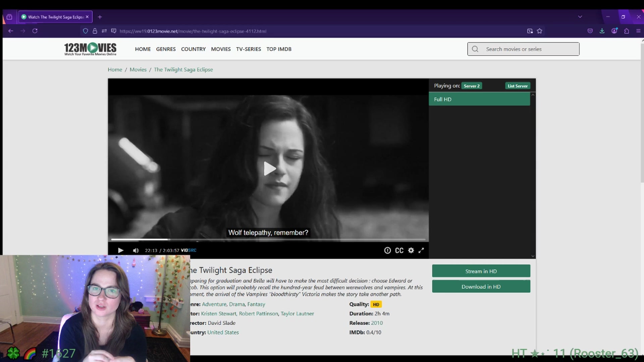Screen dimensions: 644x362
Task: Expand the list all tabs dropdown
Action: click(580, 17)
